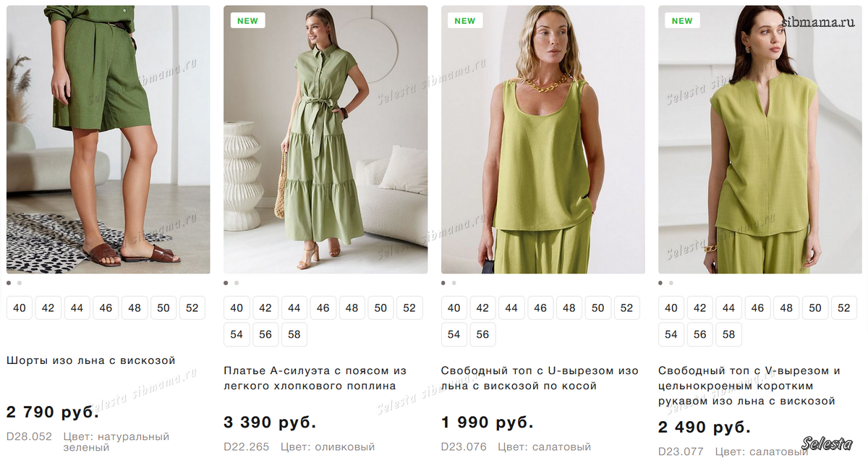Select second image dot under the dress photo
The height and width of the screenshot is (466, 868).
point(237,283)
